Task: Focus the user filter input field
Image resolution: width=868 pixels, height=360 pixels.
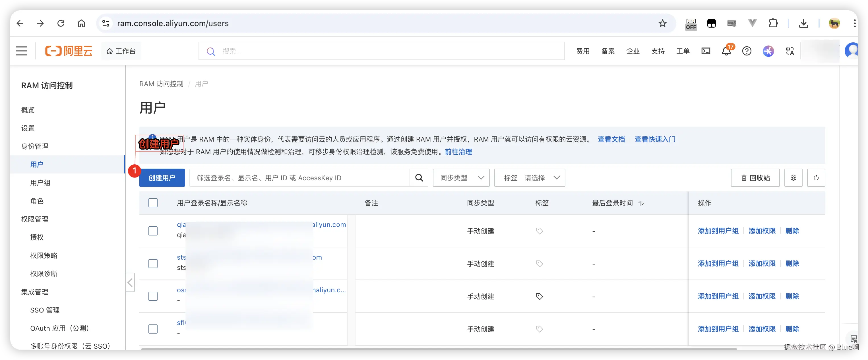Action: (299, 178)
